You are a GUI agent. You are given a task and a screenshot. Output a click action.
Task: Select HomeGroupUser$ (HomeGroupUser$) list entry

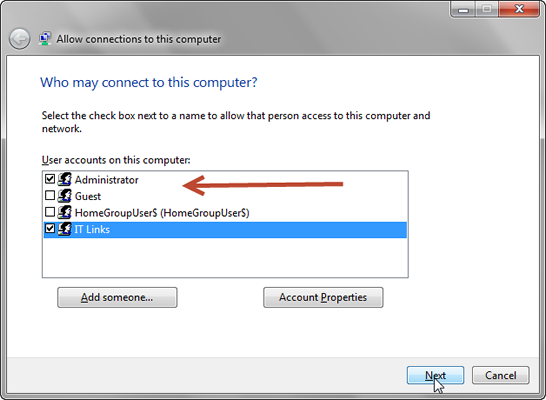[x=162, y=213]
